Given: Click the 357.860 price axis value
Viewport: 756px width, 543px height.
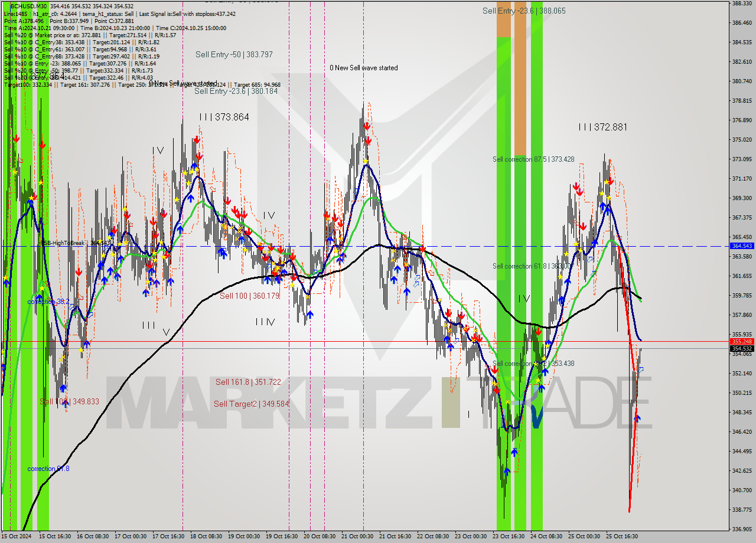Looking at the screenshot, I should (742, 315).
